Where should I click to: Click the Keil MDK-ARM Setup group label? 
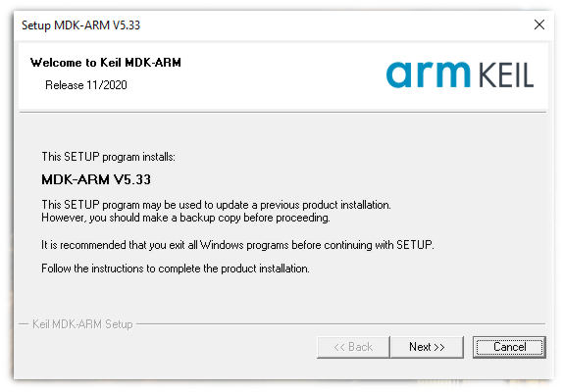(x=82, y=324)
